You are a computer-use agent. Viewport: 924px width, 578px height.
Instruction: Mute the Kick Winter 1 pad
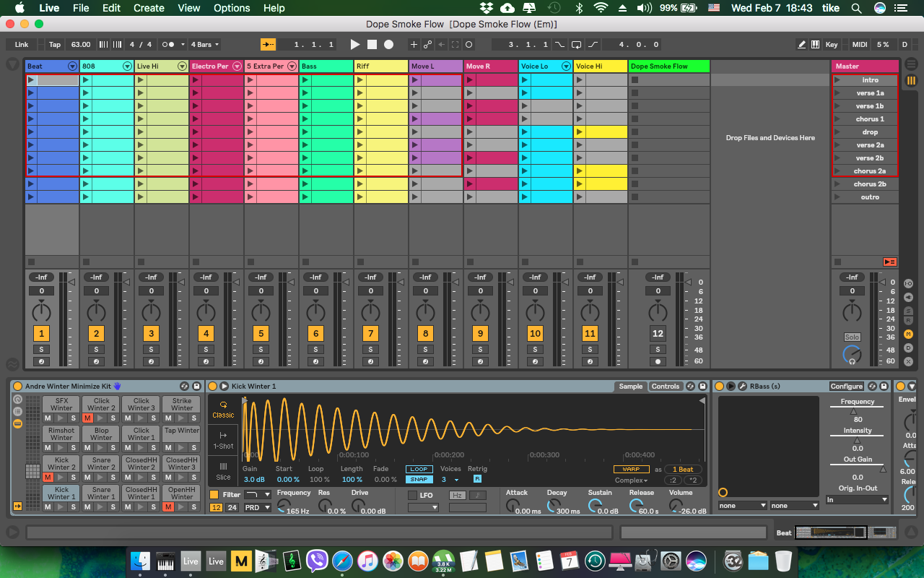[x=48, y=507]
